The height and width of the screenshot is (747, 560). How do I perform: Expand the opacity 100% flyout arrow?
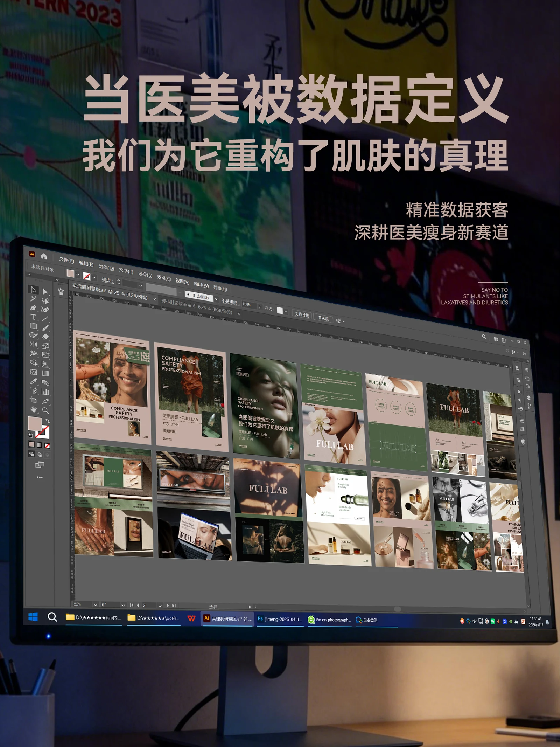coord(260,307)
